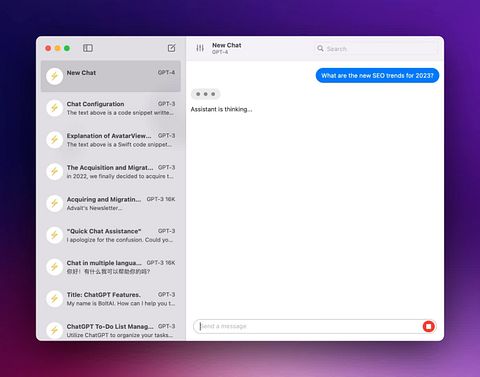The width and height of the screenshot is (480, 377).
Task: Click preview 'I apologize for the confusion'
Action: click(x=105, y=240)
